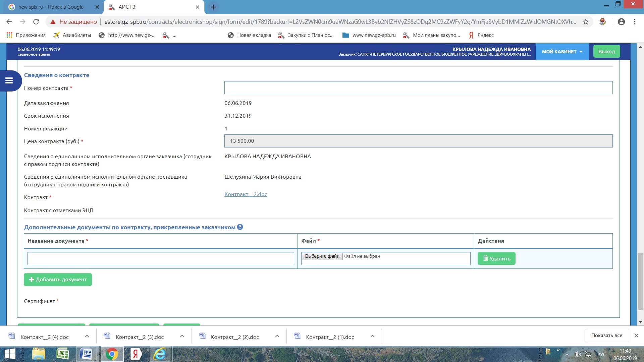Expand options for Контракт__2 (4).doc download
644x362 pixels.
87,336
